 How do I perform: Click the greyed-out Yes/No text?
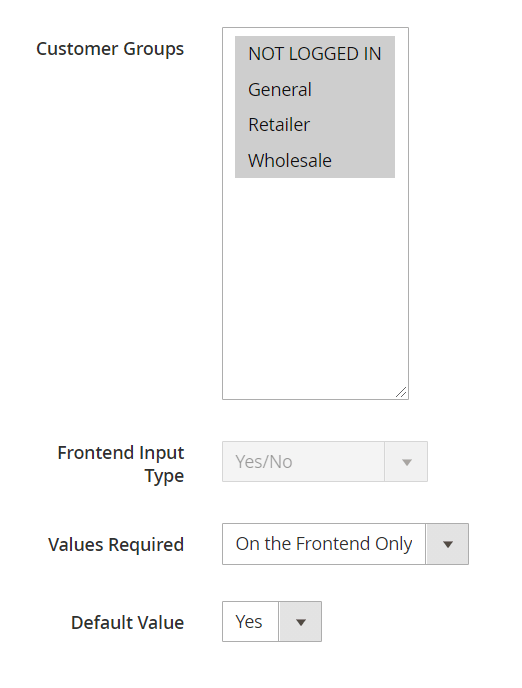(x=264, y=462)
